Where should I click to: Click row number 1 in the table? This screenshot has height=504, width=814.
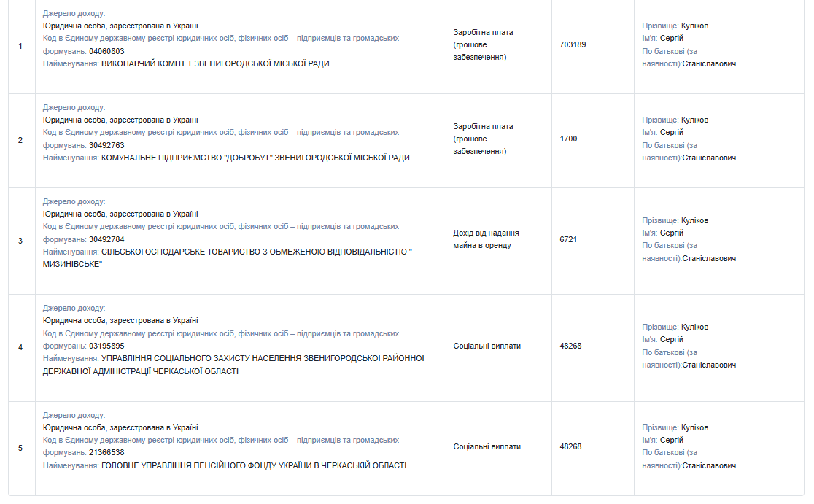(x=20, y=46)
